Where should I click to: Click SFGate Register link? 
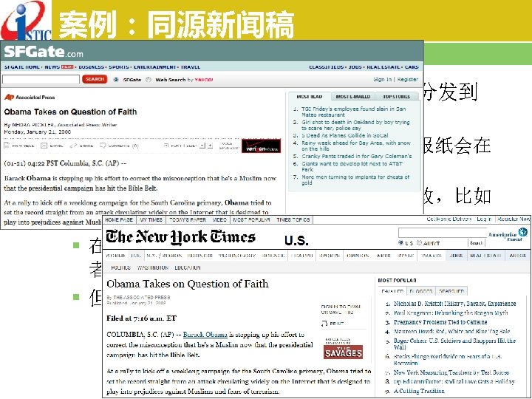pyautogui.click(x=407, y=79)
